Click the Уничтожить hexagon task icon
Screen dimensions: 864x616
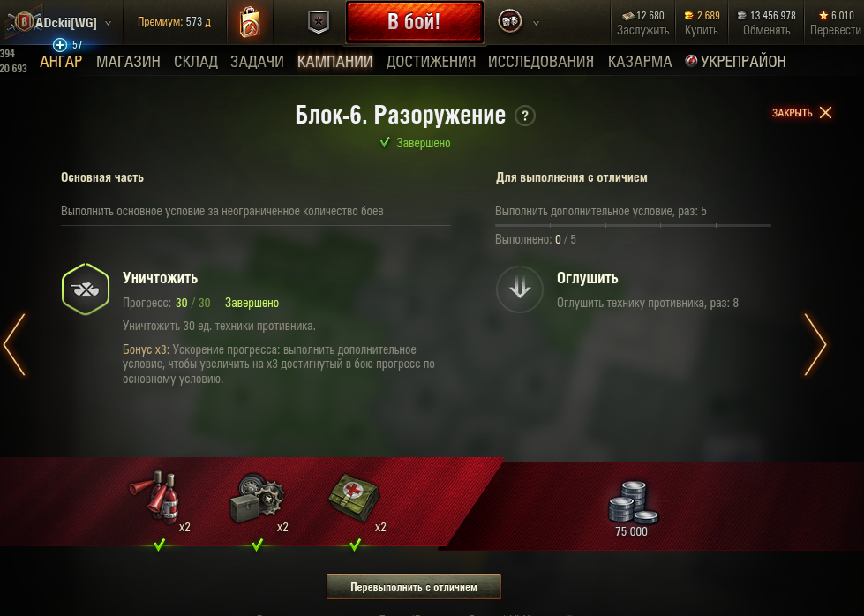[x=86, y=289]
